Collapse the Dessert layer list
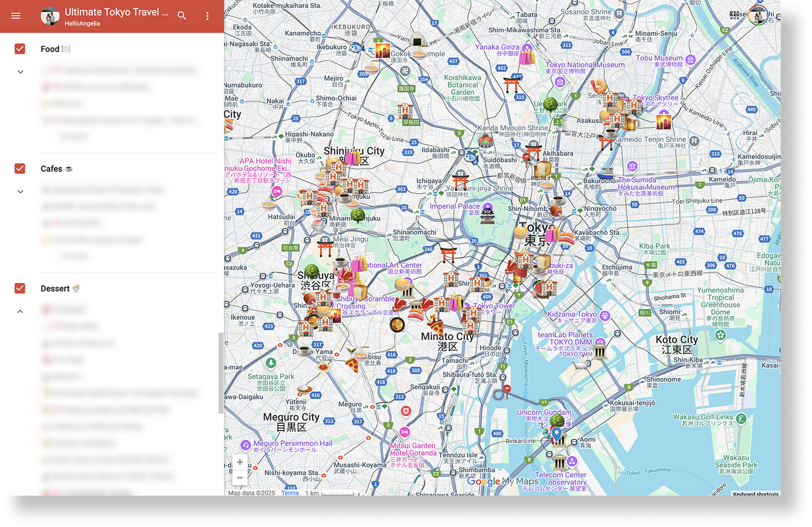 click(21, 312)
